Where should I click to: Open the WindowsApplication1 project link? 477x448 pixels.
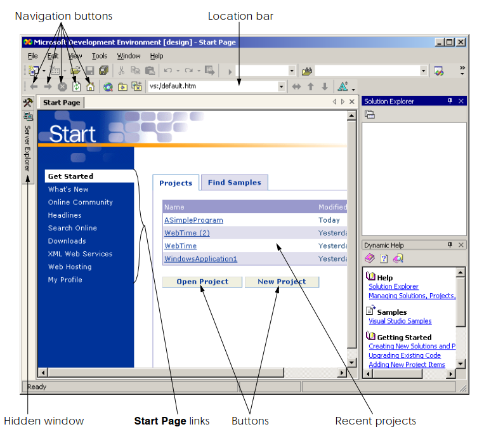pos(200,259)
